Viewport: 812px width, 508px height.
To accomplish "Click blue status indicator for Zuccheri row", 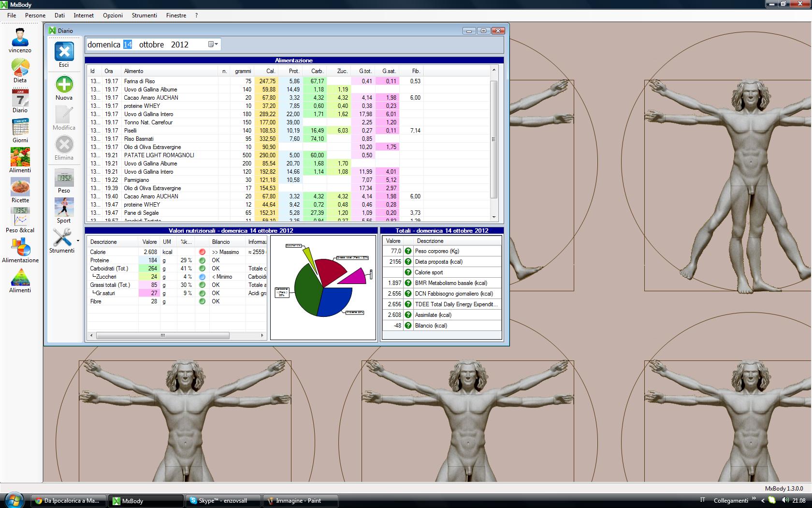I will [202, 277].
